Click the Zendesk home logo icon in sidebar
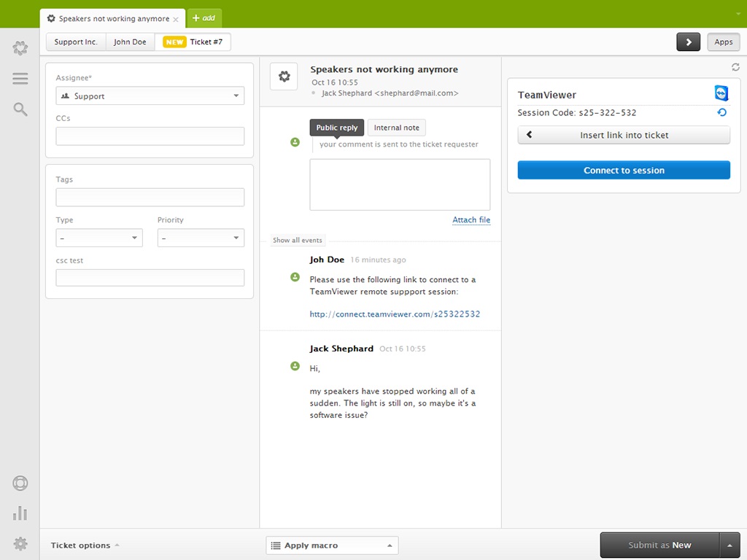Image resolution: width=747 pixels, height=560 pixels. [20, 48]
